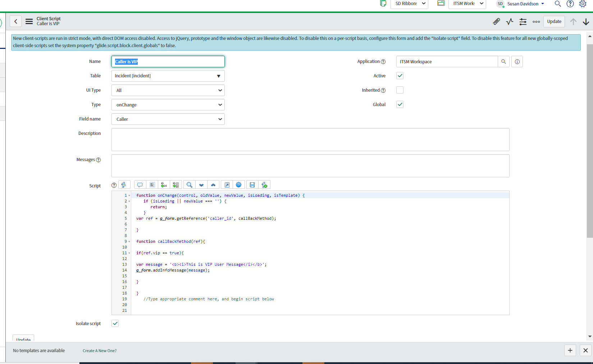Toggle the Isolate script checkbox
593x364 pixels.
pyautogui.click(x=115, y=323)
